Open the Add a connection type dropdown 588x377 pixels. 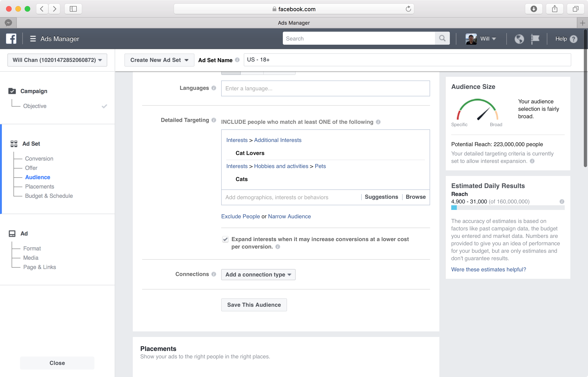(x=258, y=274)
